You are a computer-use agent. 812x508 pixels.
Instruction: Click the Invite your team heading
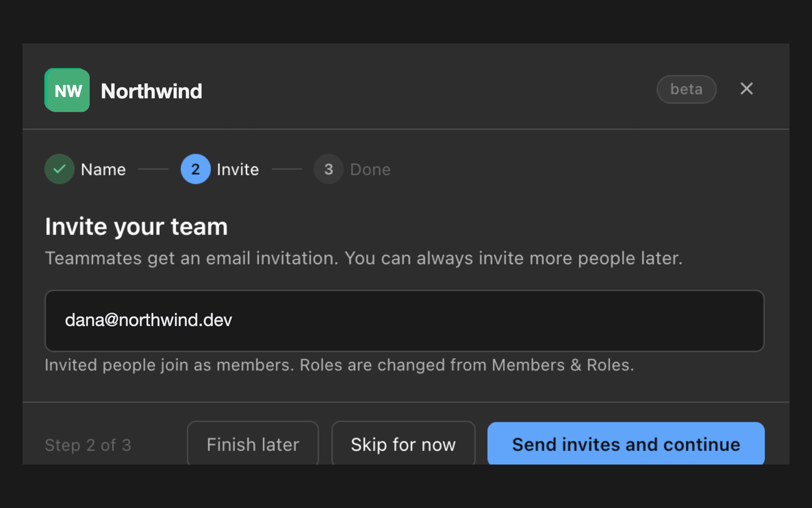point(136,226)
